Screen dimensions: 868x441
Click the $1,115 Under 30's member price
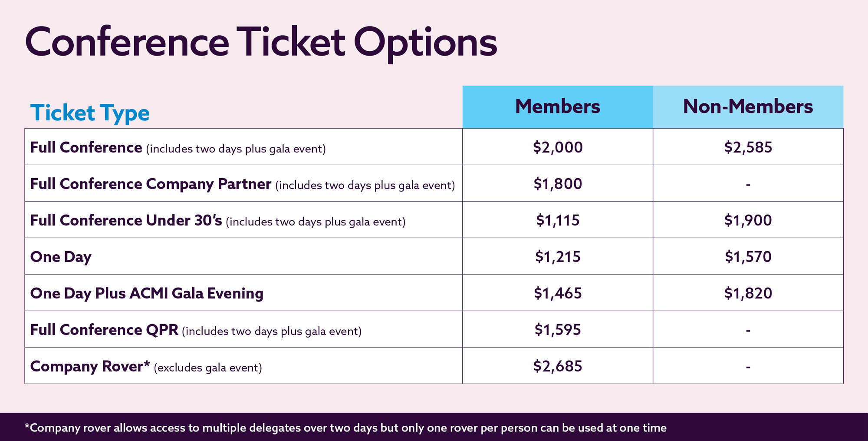pyautogui.click(x=558, y=220)
